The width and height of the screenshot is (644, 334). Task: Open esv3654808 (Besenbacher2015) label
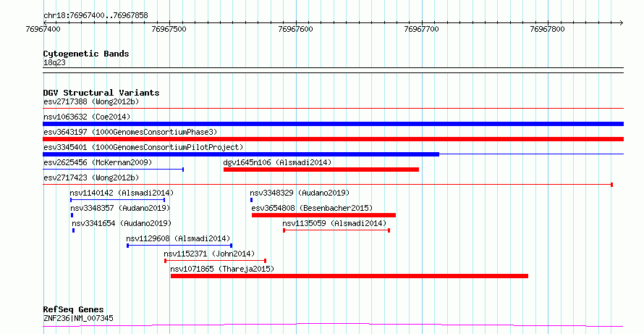click(x=312, y=208)
